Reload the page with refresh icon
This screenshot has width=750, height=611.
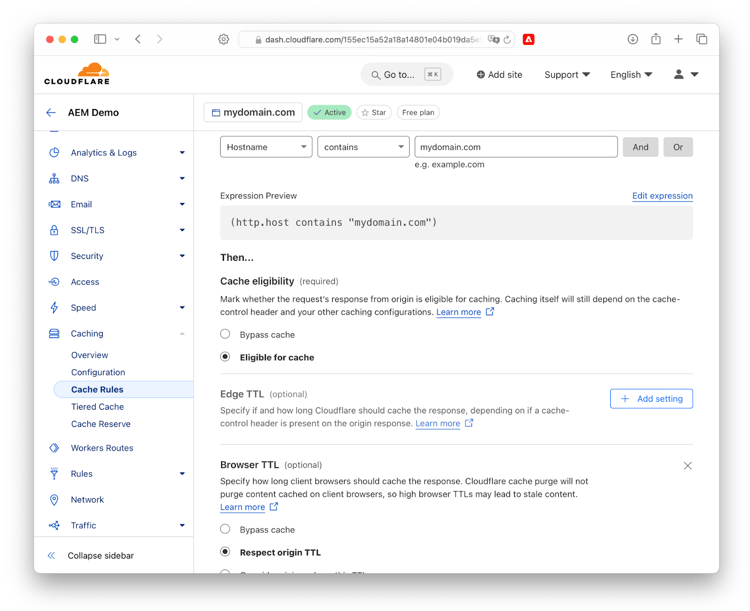coord(507,40)
